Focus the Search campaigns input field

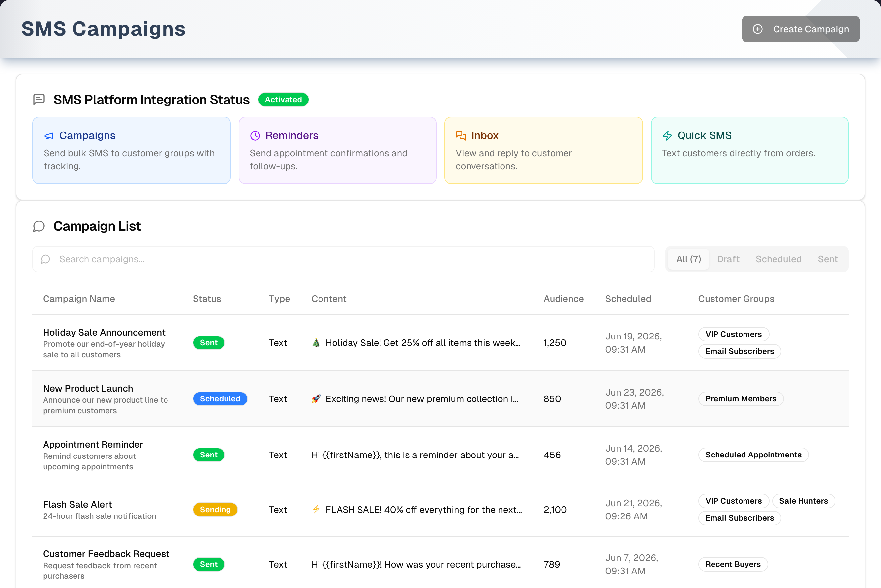click(343, 259)
